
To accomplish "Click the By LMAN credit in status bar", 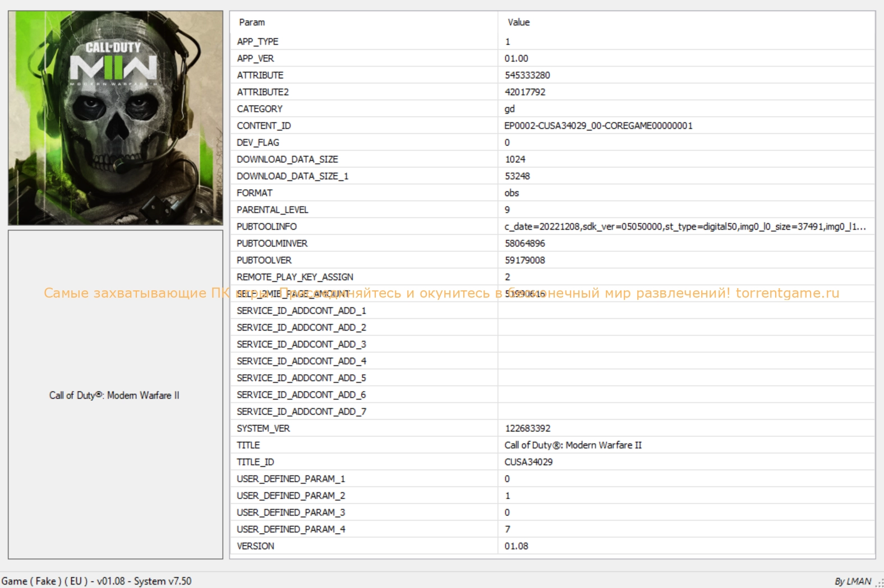I will click(x=853, y=581).
